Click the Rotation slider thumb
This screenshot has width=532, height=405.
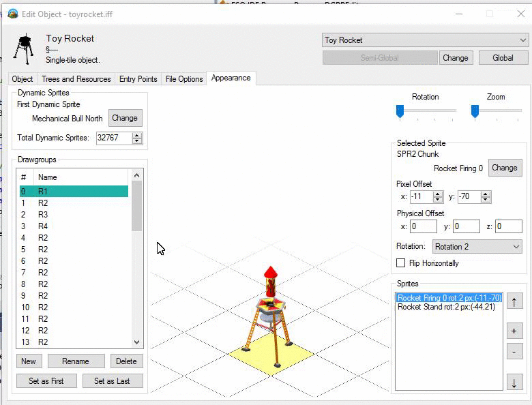[x=400, y=111]
